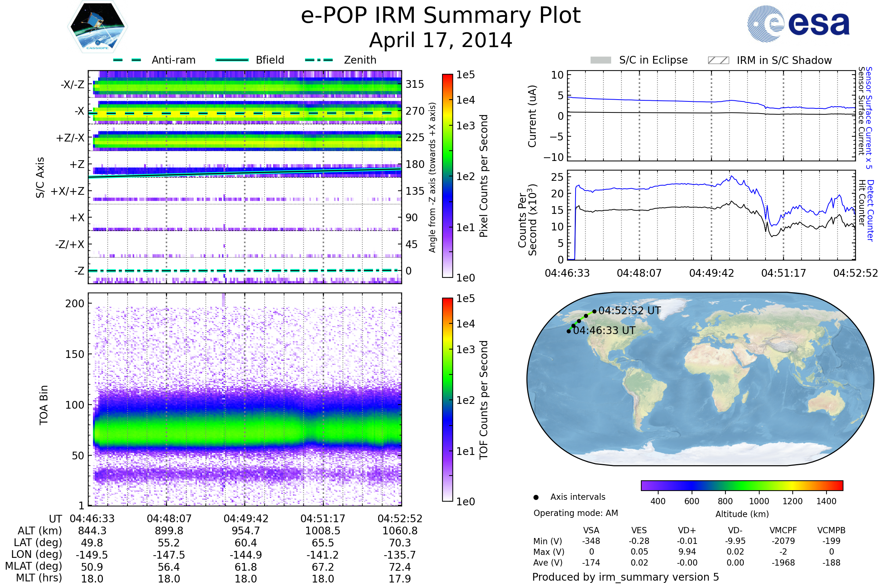Click the Anti-ram dashed legend line

[x=127, y=60]
